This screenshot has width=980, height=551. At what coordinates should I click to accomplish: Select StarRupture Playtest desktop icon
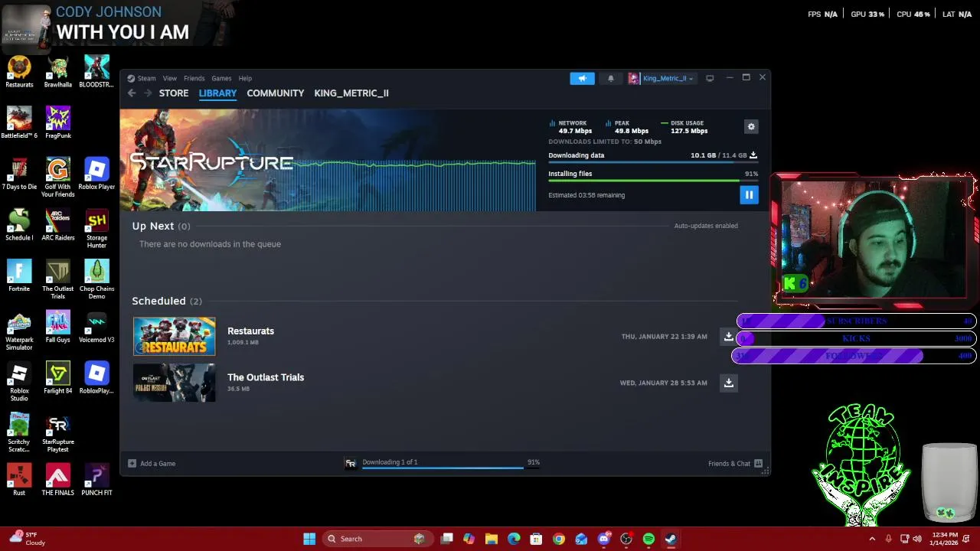coord(58,433)
